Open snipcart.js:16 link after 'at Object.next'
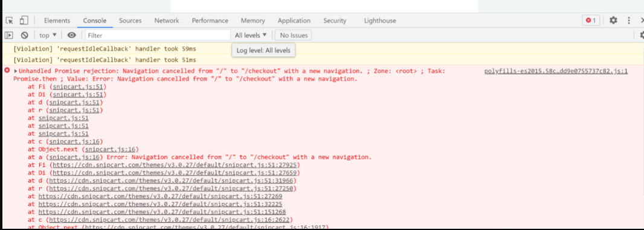The height and width of the screenshot is (230, 644). tap(110, 149)
